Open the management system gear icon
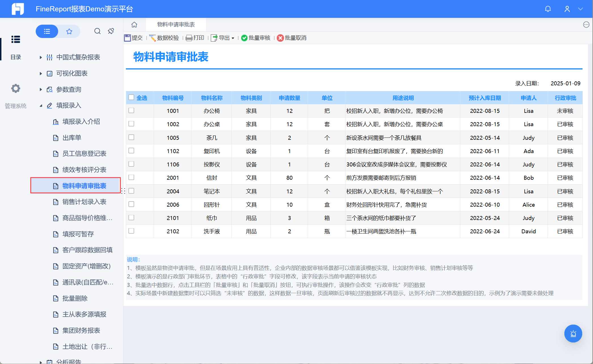Screen dimensions: 593x364 [16, 89]
